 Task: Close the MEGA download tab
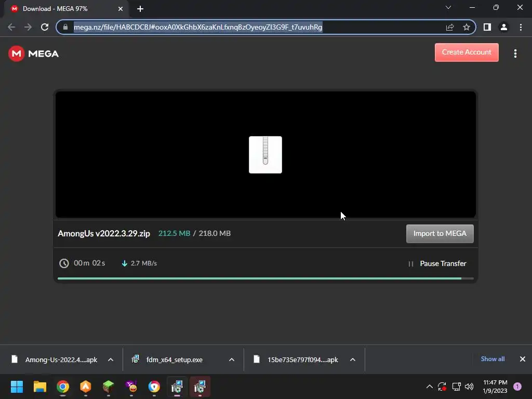[121, 9]
